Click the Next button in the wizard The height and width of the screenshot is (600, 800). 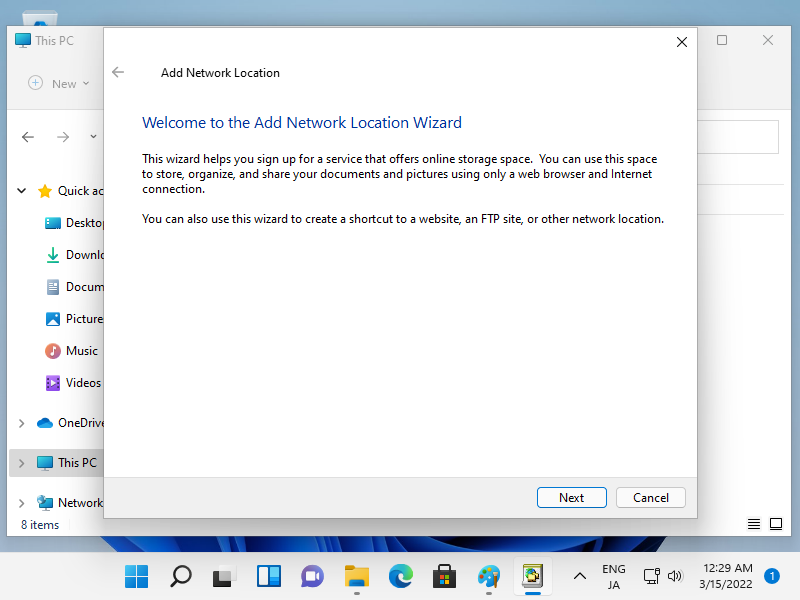tap(571, 497)
